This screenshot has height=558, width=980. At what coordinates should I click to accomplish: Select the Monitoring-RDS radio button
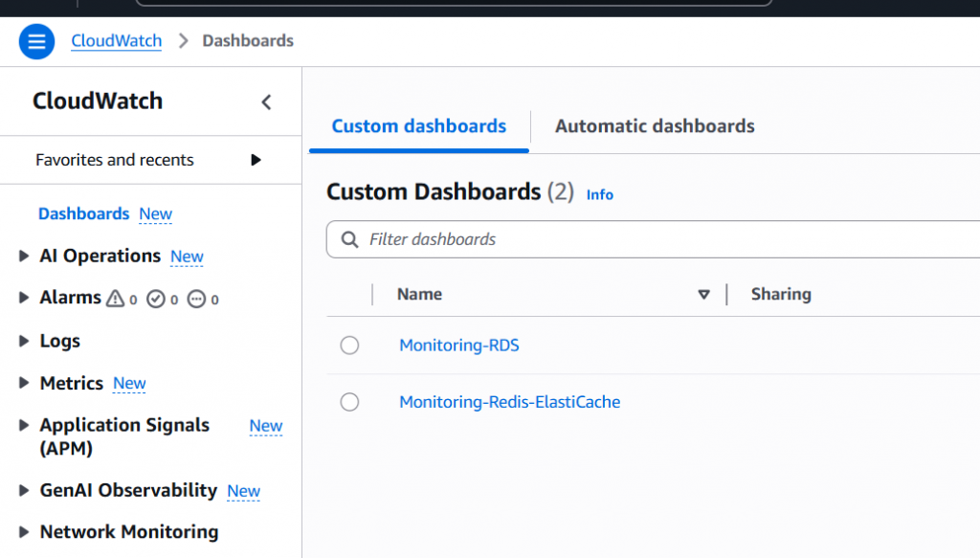tap(349, 346)
